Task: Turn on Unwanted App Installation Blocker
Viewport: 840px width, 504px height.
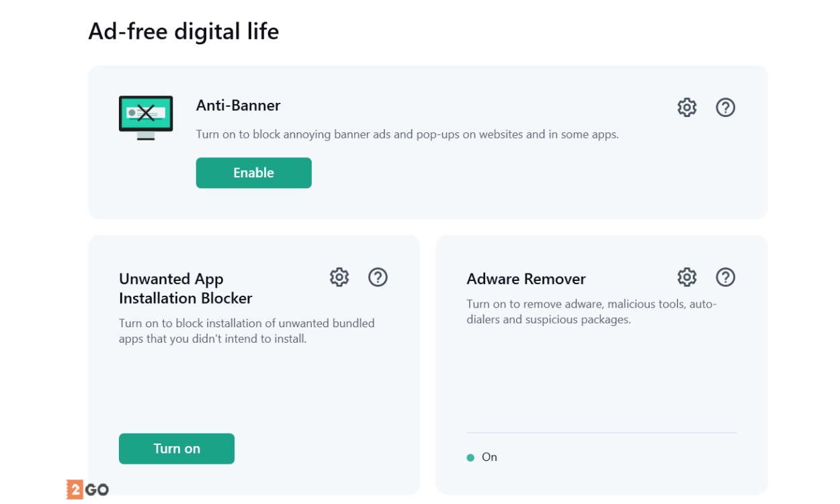Action: coord(176,449)
